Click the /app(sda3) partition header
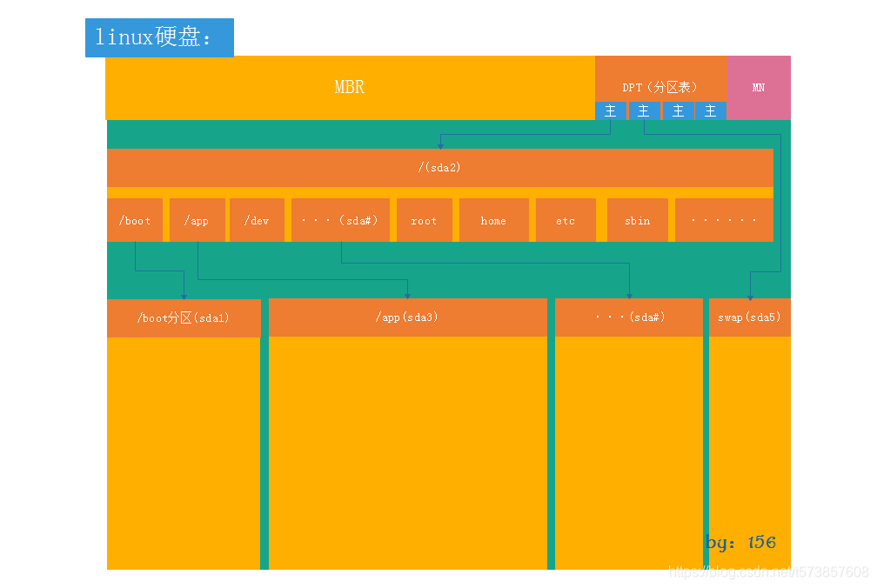The height and width of the screenshot is (588, 877). 408,317
